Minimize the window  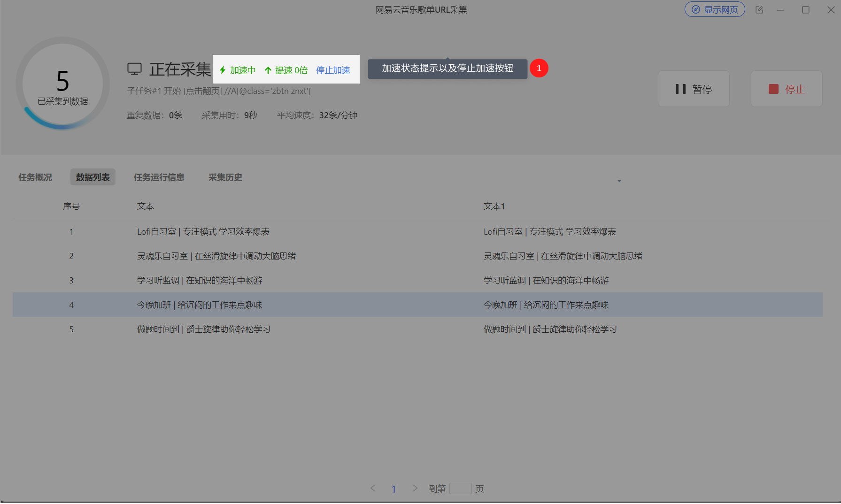[x=780, y=10]
